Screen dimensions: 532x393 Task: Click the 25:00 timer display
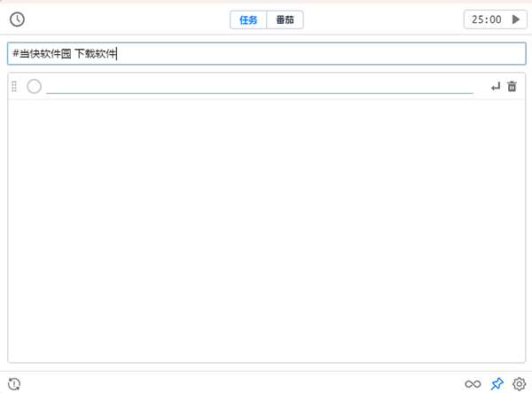pyautogui.click(x=486, y=19)
